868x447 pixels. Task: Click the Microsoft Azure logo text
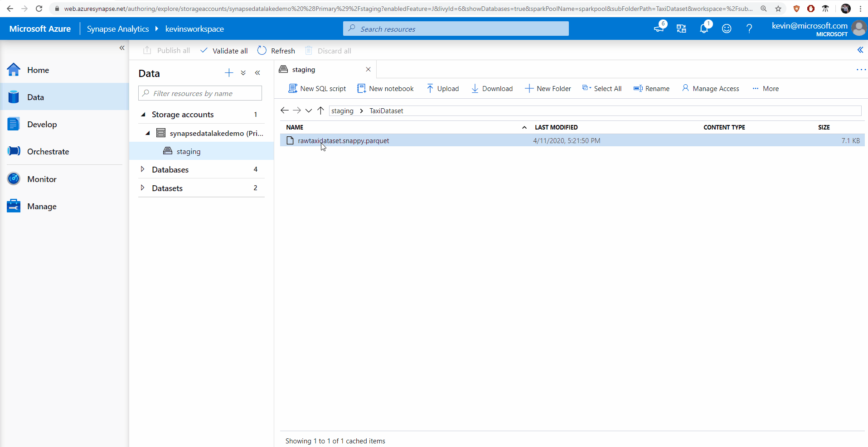pyautogui.click(x=40, y=29)
